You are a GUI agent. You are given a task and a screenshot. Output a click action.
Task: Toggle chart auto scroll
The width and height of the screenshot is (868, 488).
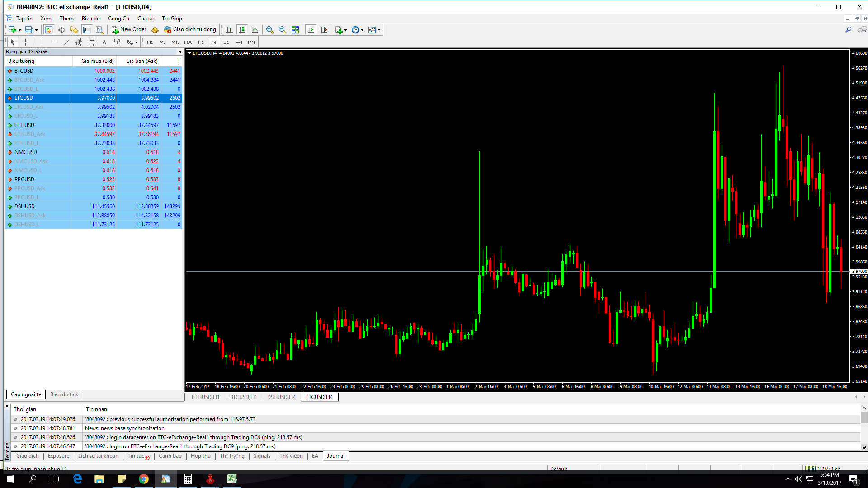[311, 30]
